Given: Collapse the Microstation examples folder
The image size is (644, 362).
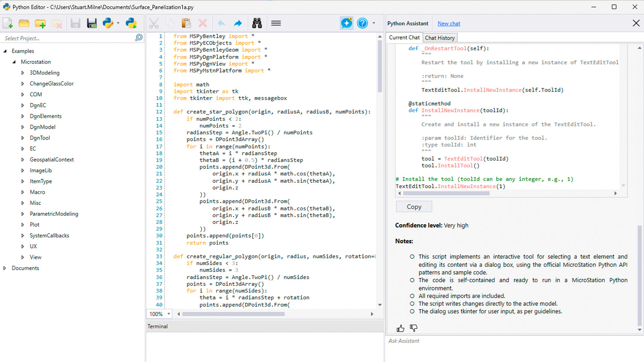Looking at the screenshot, I should coord(14,62).
